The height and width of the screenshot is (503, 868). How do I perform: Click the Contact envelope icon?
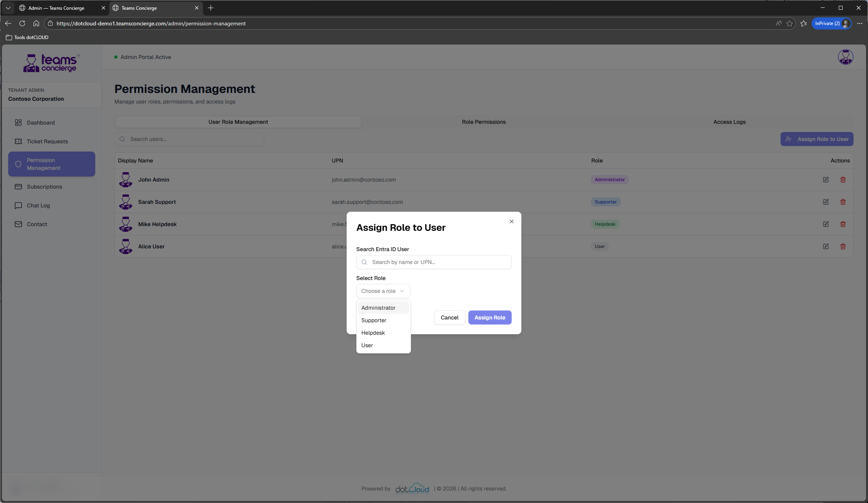point(18,224)
